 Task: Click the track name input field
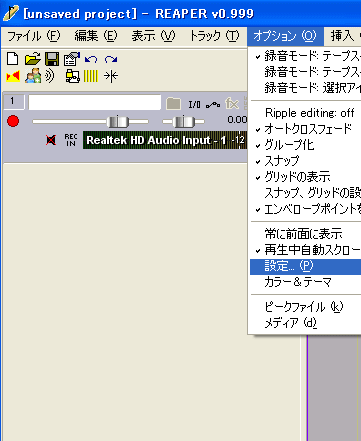[95, 103]
